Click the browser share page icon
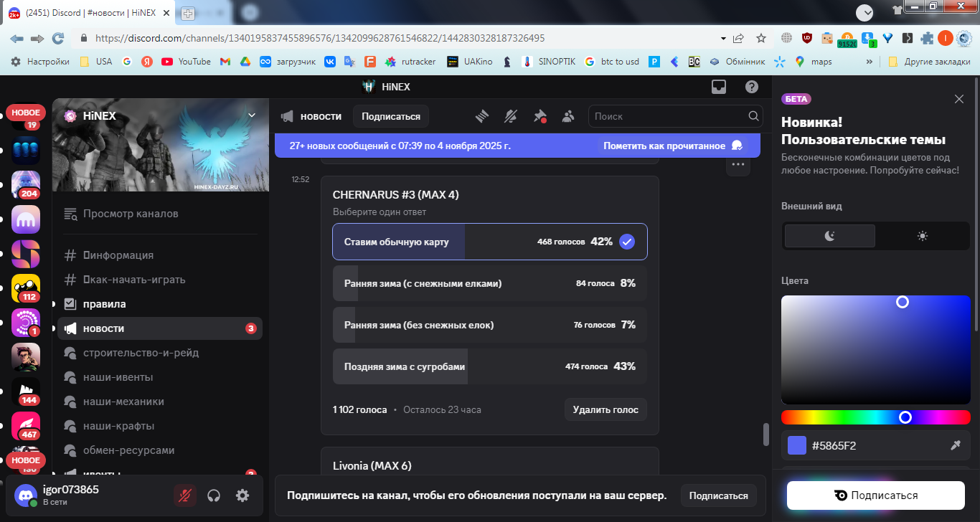980x522 pixels. (739, 38)
